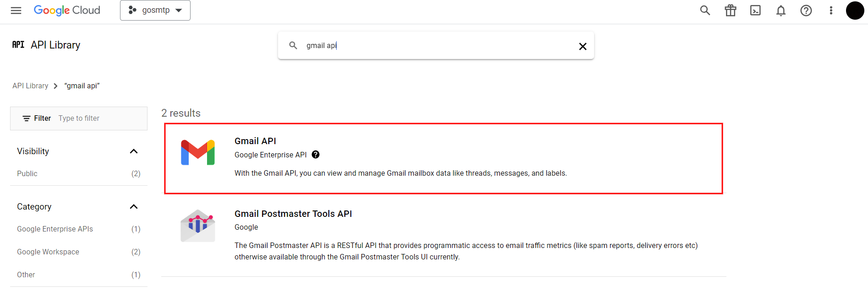Activate Cloud Shell terminal icon
The width and height of the screenshot is (868, 291).
(755, 10)
